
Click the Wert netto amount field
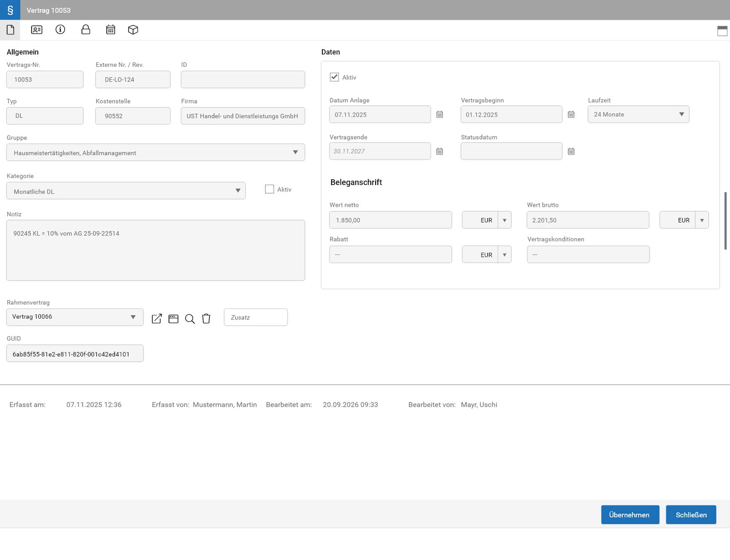point(391,220)
